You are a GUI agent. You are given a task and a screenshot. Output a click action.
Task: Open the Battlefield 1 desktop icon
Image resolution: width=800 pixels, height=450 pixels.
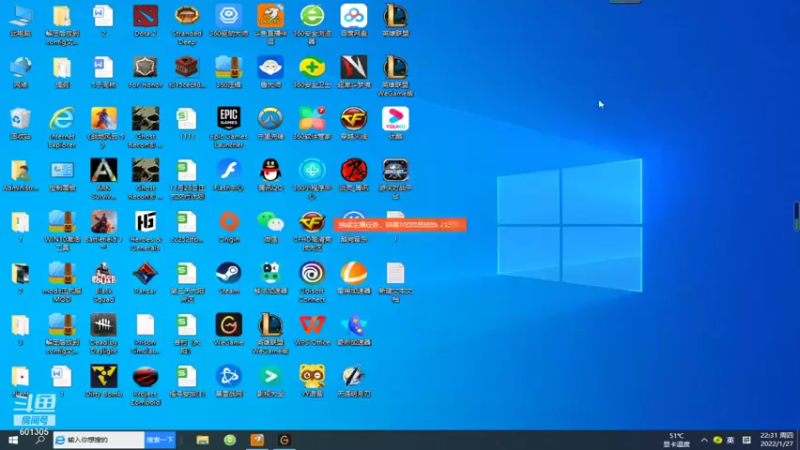[104, 222]
